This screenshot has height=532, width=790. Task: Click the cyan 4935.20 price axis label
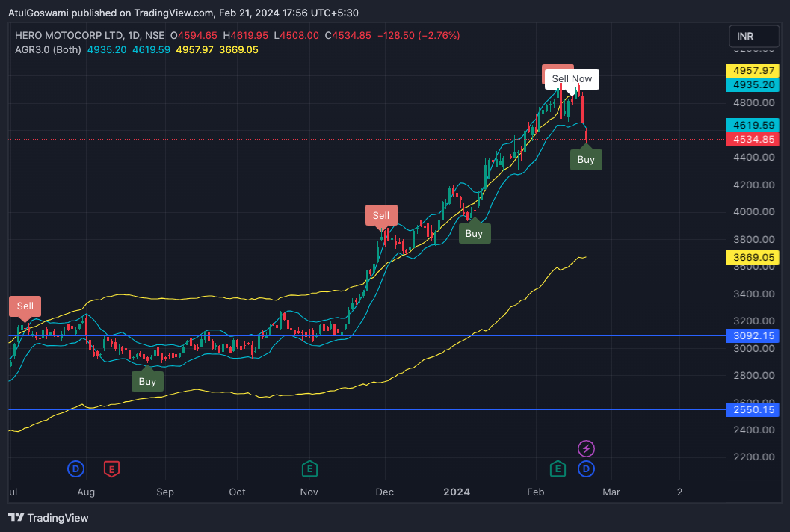(753, 84)
